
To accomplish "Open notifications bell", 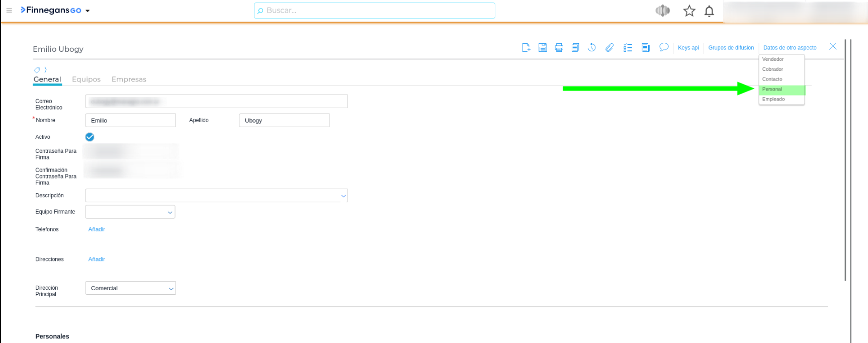I will tap(709, 11).
